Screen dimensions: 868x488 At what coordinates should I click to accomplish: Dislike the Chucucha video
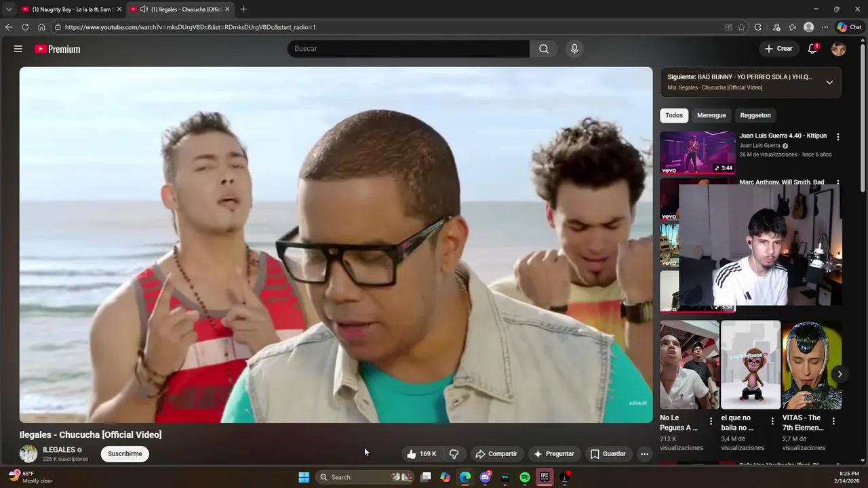click(x=454, y=454)
